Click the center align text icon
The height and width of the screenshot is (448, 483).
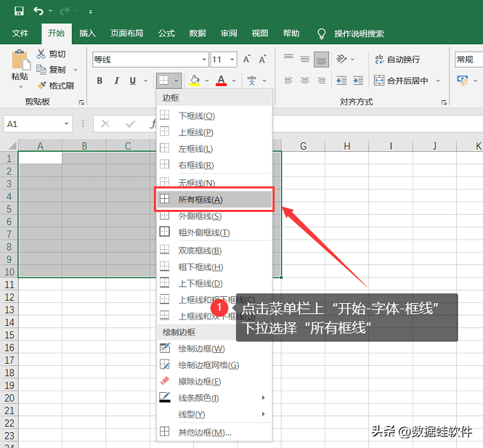tap(304, 81)
